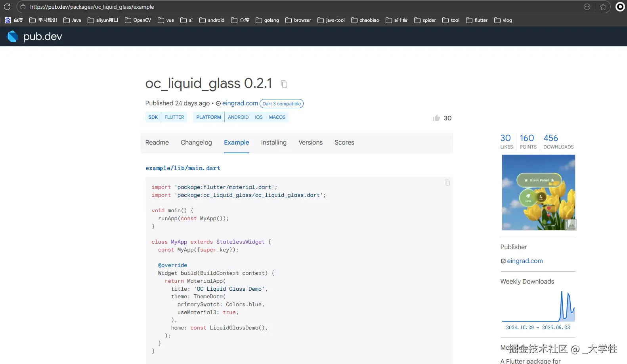Screen dimensions: 627x364
Task: Open example/lib/main.dart file link
Action: coord(183,168)
